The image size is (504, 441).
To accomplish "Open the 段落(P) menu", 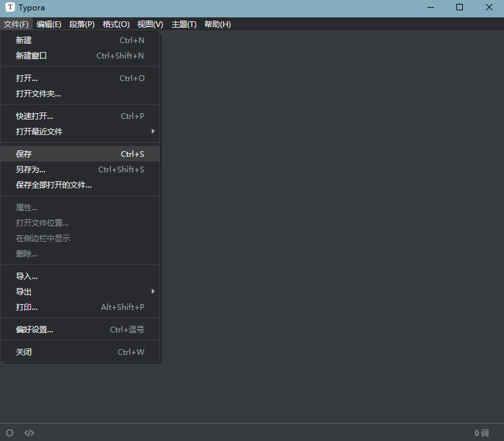I will click(x=82, y=24).
